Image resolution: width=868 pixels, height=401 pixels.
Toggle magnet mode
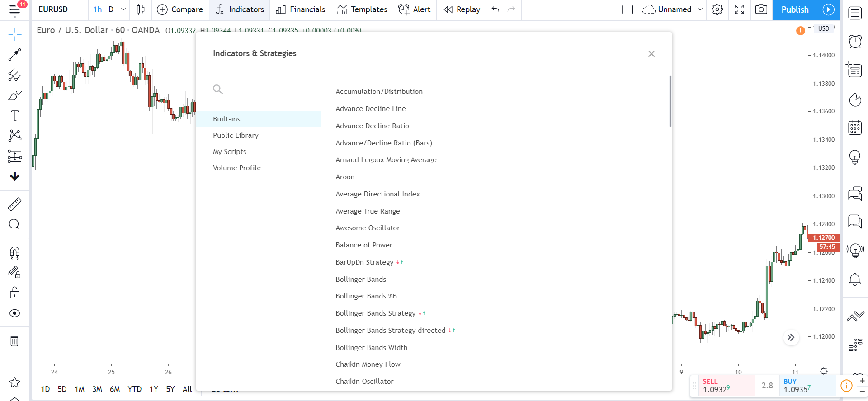coord(14,253)
